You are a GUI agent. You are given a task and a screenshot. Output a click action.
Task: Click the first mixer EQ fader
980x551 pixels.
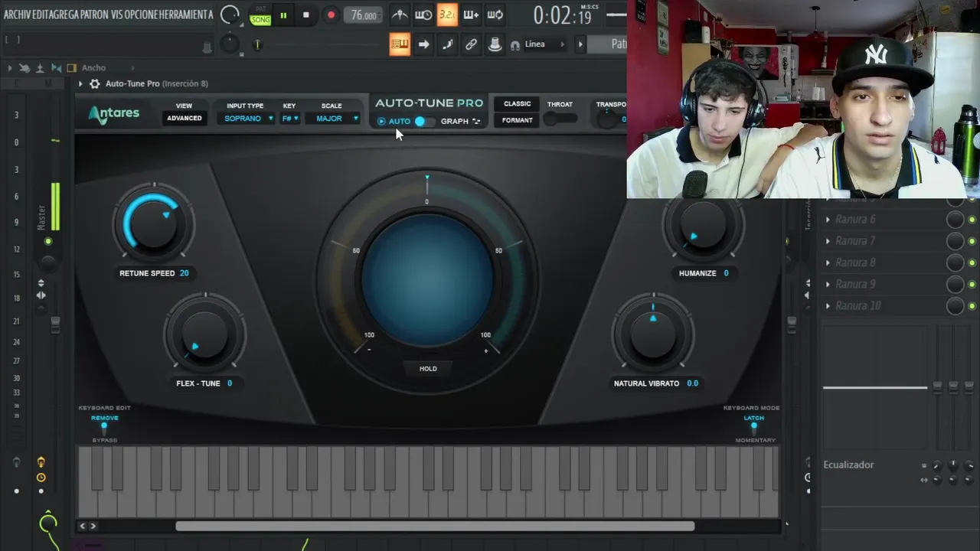(x=936, y=387)
